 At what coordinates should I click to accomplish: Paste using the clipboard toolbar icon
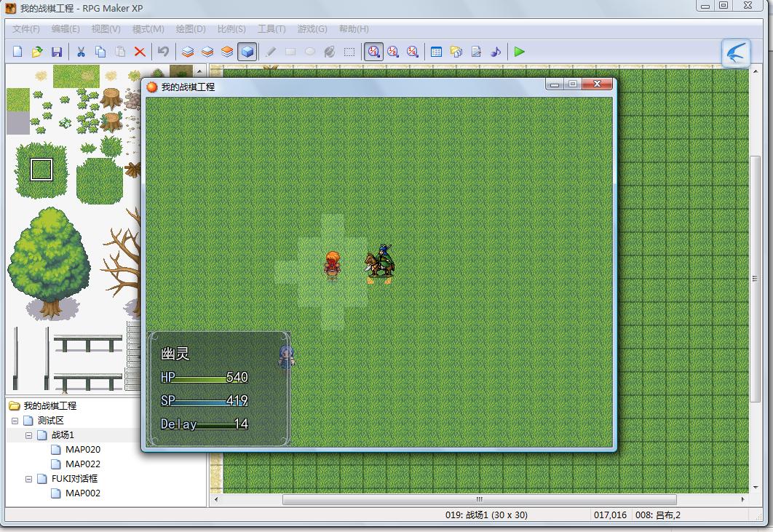(x=120, y=52)
